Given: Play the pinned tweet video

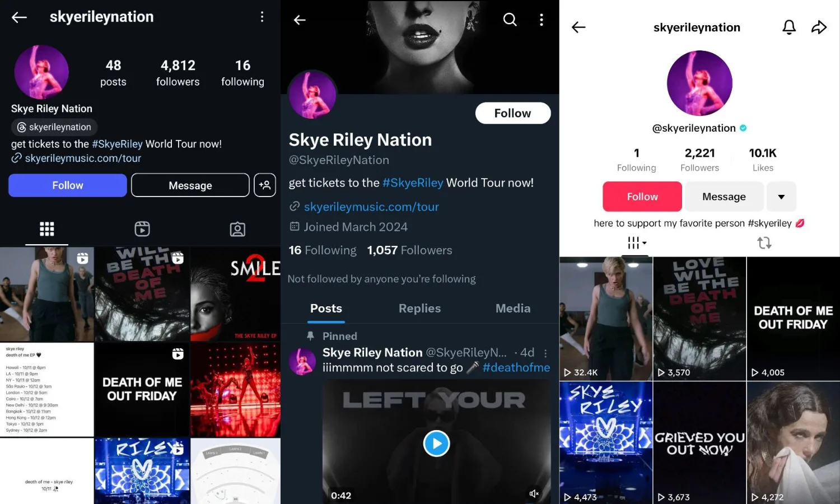Looking at the screenshot, I should [x=436, y=444].
